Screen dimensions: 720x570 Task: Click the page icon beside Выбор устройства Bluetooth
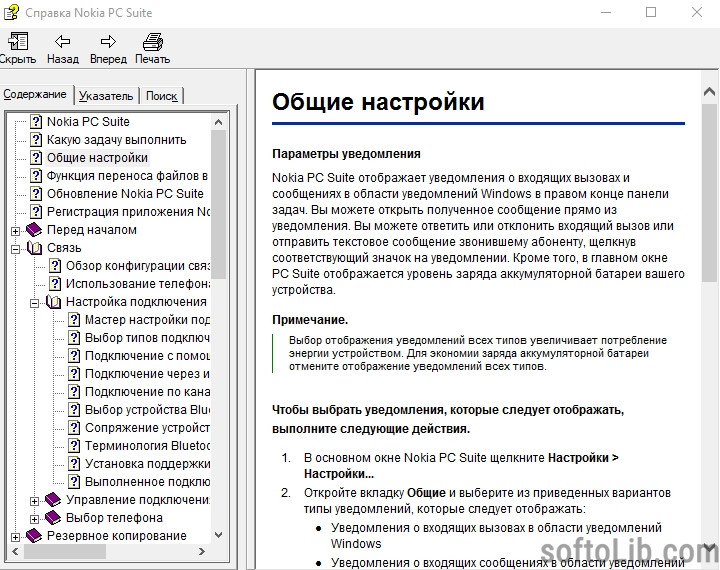coord(74,410)
